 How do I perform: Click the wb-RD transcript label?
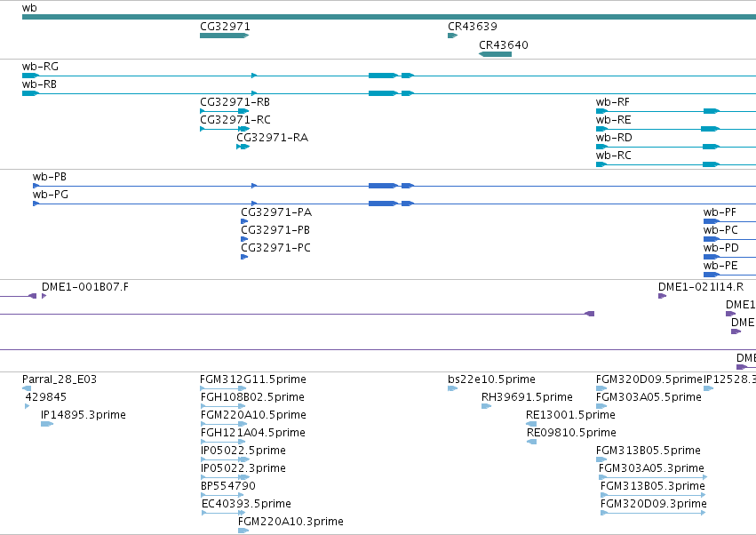point(614,138)
